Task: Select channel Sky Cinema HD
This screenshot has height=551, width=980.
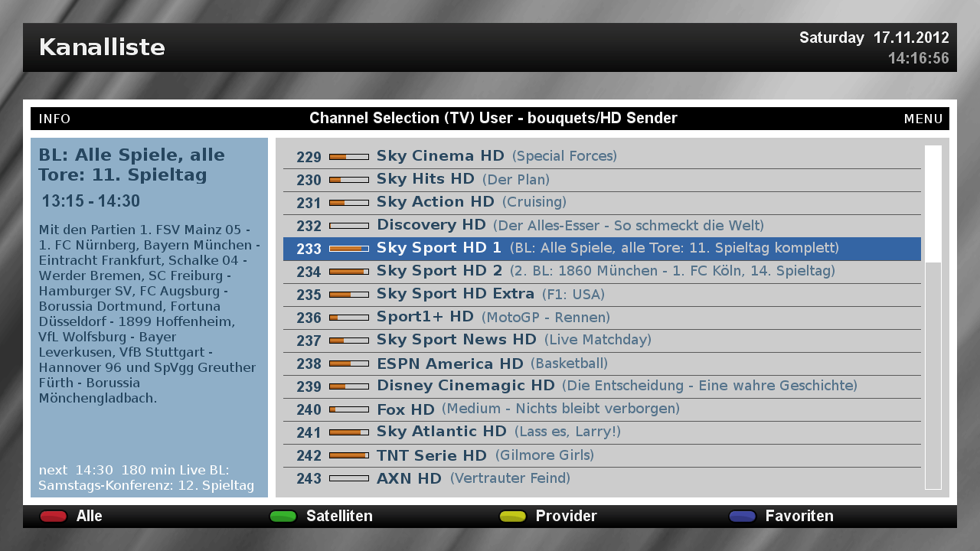Action: (x=440, y=156)
